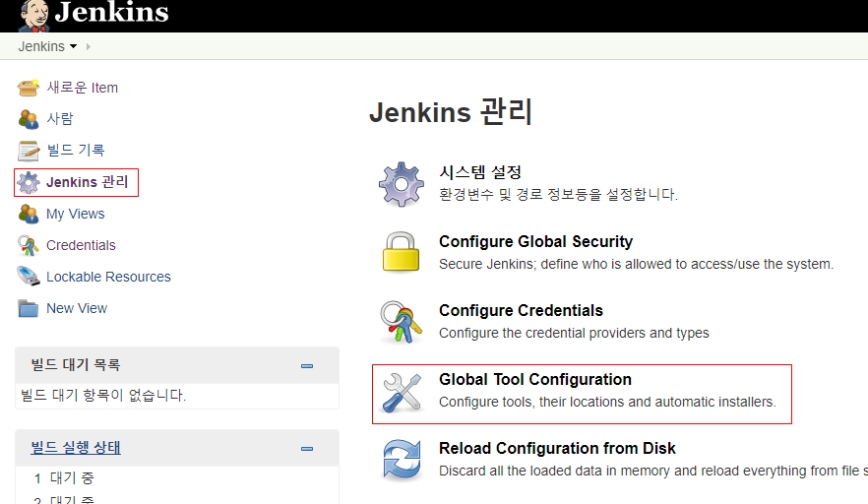
Task: Click the New View folder icon
Action: point(29,308)
